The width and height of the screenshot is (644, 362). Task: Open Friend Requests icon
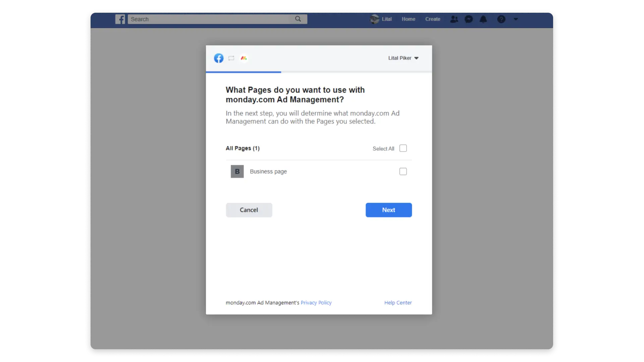(x=454, y=19)
